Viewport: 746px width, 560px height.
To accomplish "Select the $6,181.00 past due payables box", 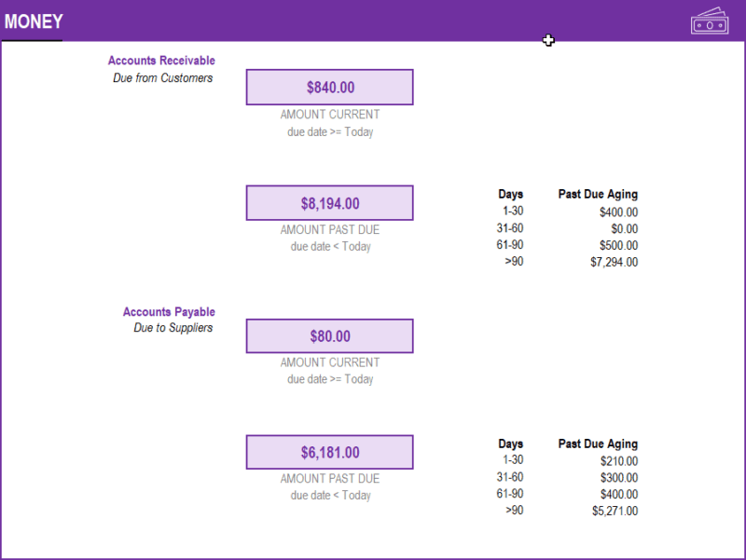I will [329, 452].
